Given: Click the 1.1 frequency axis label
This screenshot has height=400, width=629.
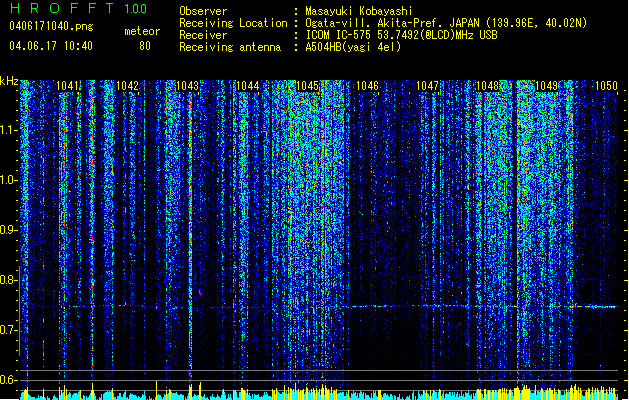Looking at the screenshot, I should coord(8,130).
